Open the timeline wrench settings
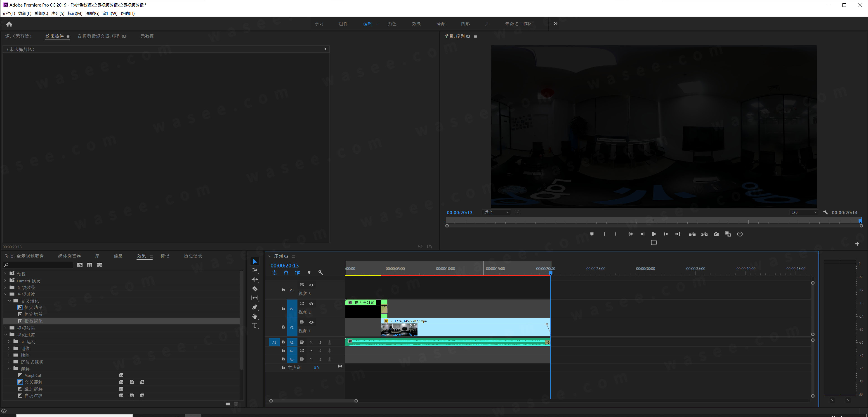The image size is (868, 417). click(321, 273)
